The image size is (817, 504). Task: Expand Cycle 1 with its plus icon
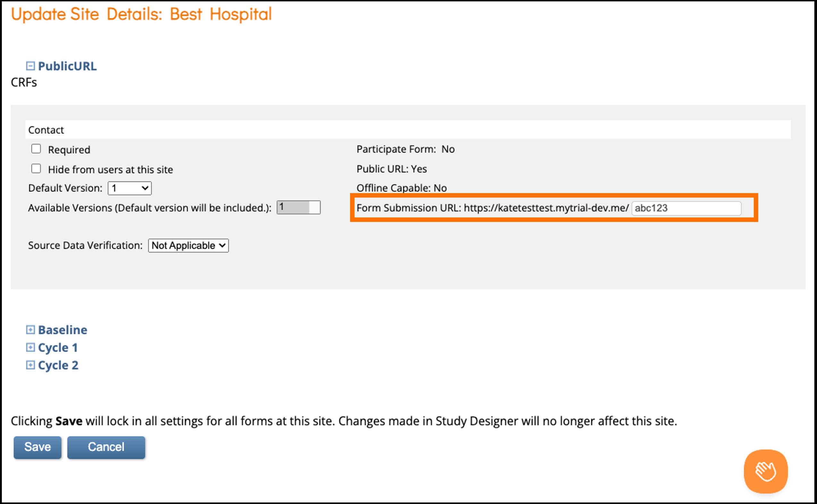coord(30,347)
